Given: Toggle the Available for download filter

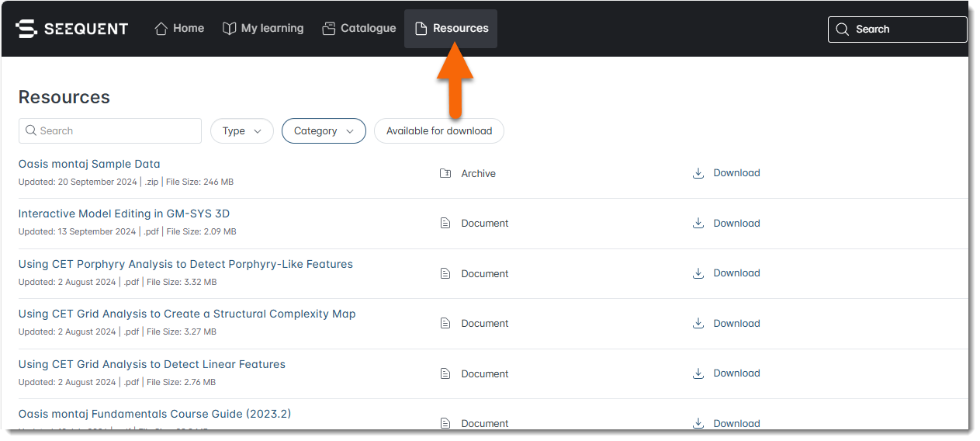Looking at the screenshot, I should [438, 131].
